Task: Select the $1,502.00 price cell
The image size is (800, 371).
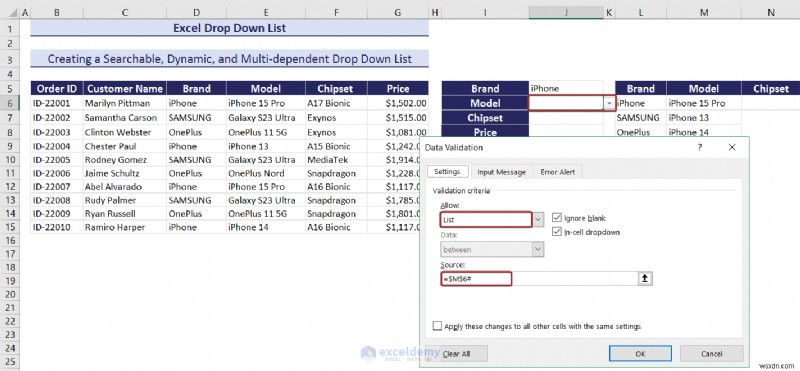Action: [x=397, y=103]
